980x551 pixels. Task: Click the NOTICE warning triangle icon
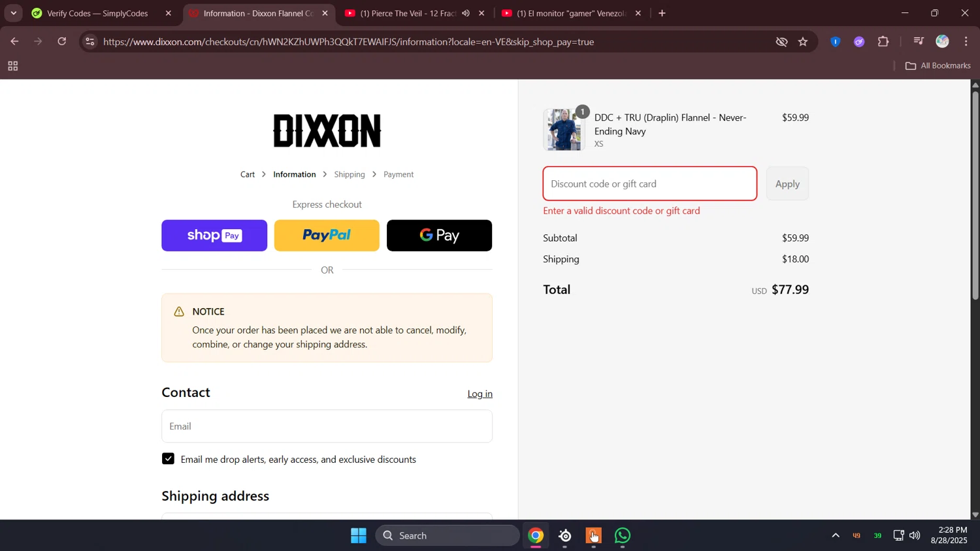pyautogui.click(x=179, y=312)
